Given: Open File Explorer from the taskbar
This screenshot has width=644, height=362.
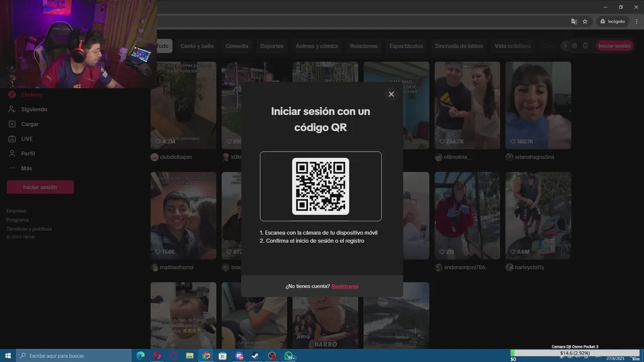Looking at the screenshot, I should pyautogui.click(x=190, y=356).
